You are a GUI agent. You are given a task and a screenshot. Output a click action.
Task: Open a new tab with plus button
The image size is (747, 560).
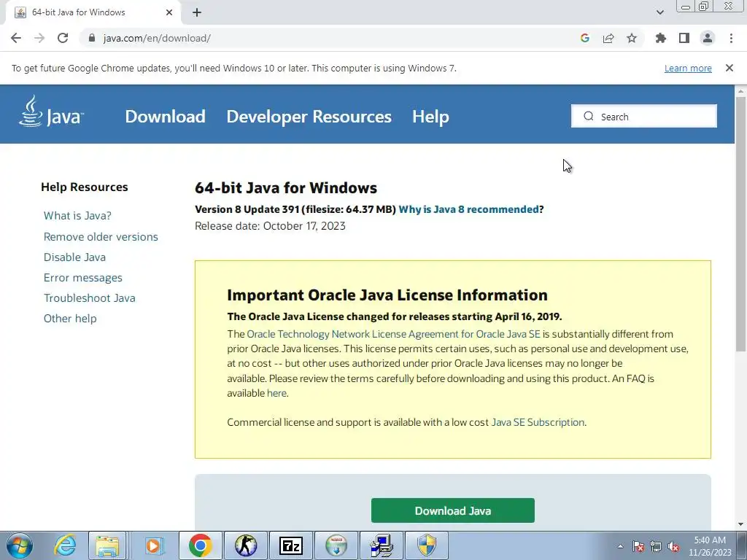tap(197, 12)
